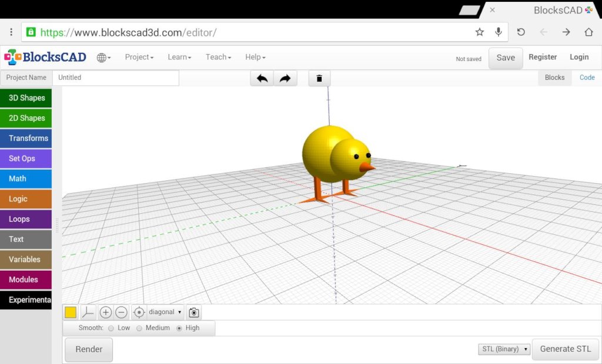Open the Help menu
Image resolution: width=602 pixels, height=364 pixels.
(255, 57)
